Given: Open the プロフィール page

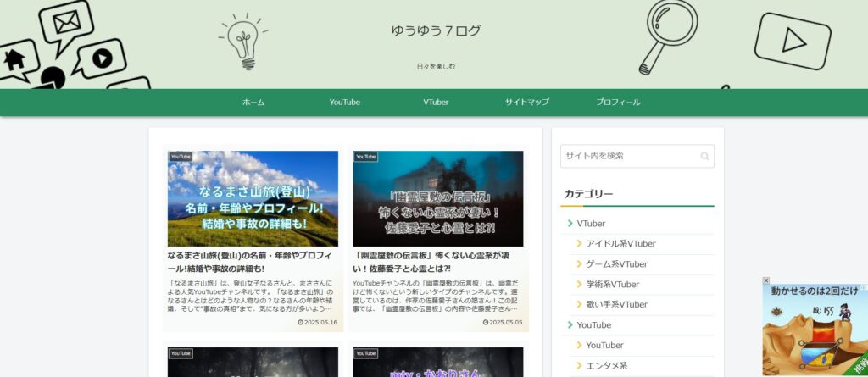Looking at the screenshot, I should [x=618, y=103].
